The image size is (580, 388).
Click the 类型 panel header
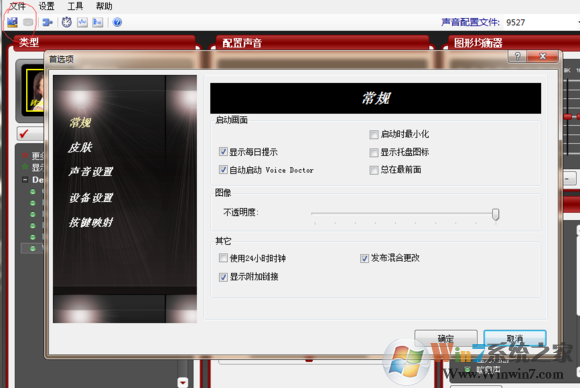(105, 42)
